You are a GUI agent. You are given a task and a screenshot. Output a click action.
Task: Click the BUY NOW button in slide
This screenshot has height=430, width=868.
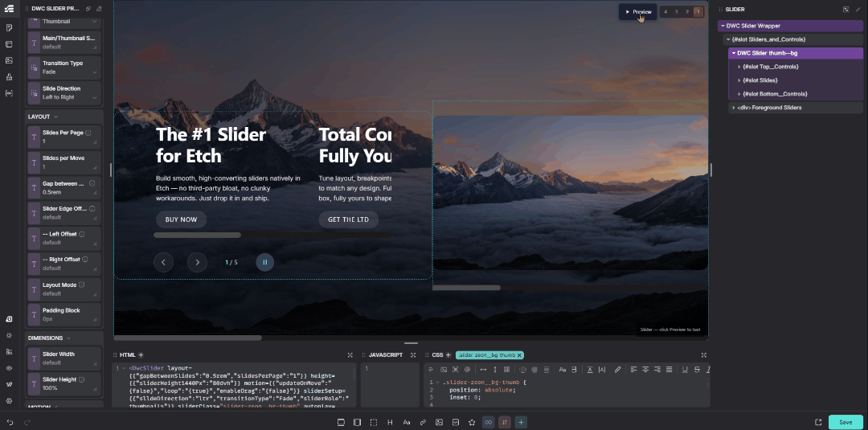point(181,219)
